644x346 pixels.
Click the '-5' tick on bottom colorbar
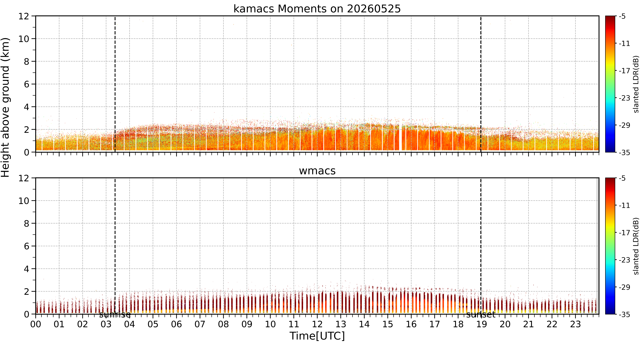[x=622, y=178]
